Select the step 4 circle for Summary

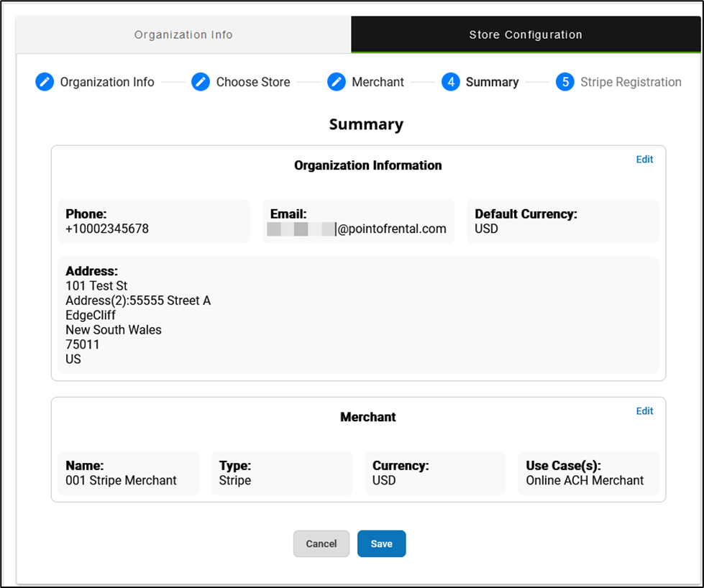click(x=451, y=82)
